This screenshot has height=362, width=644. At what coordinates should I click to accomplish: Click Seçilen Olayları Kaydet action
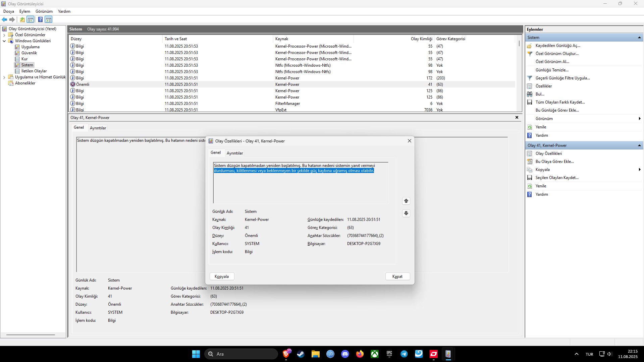coord(557,178)
